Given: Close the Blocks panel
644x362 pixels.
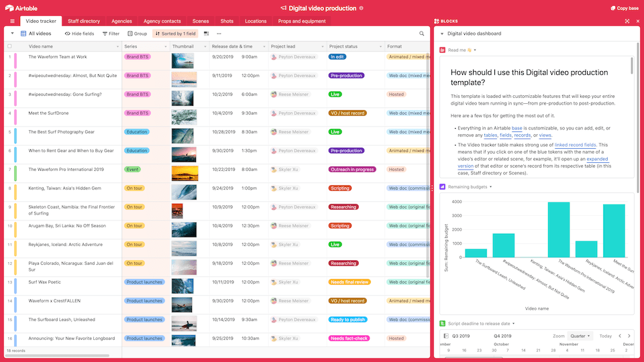Looking at the screenshot, I should 638,21.
